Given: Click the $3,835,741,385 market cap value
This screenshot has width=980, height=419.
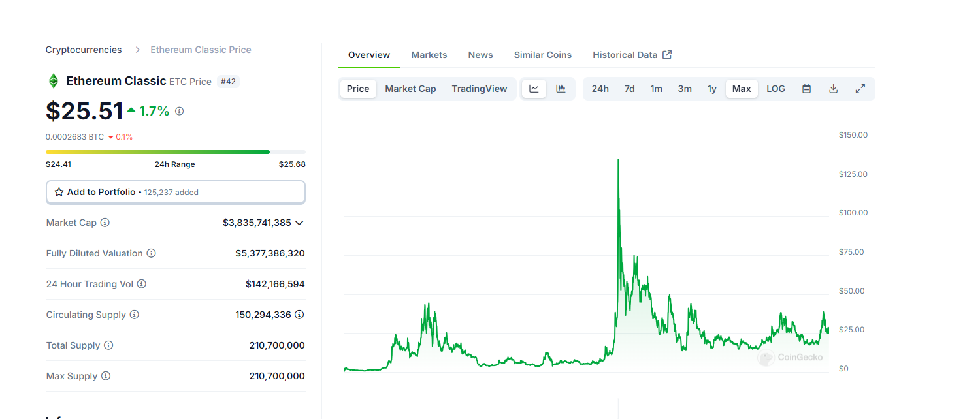Looking at the screenshot, I should click(x=257, y=223).
